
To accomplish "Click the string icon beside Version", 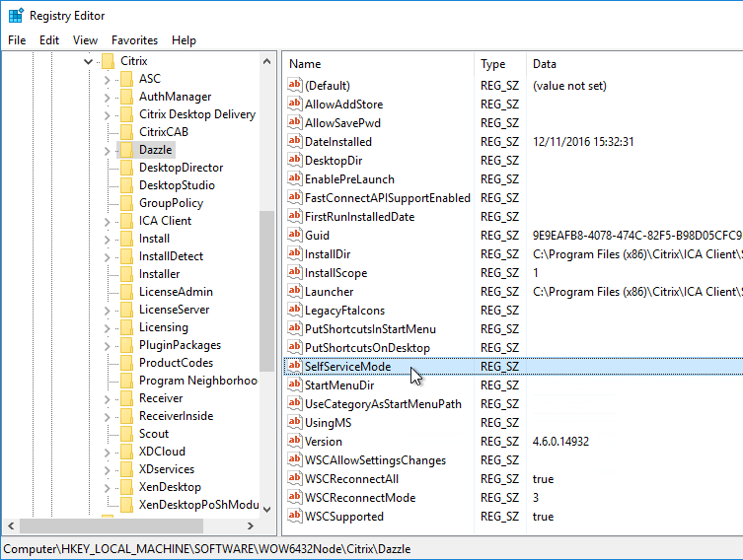I will tap(295, 441).
